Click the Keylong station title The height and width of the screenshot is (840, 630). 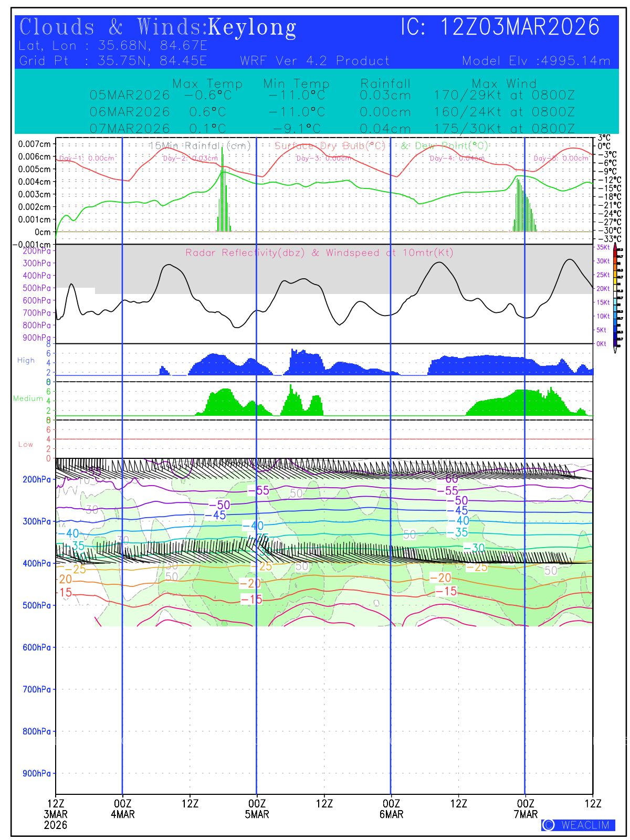coord(252,27)
